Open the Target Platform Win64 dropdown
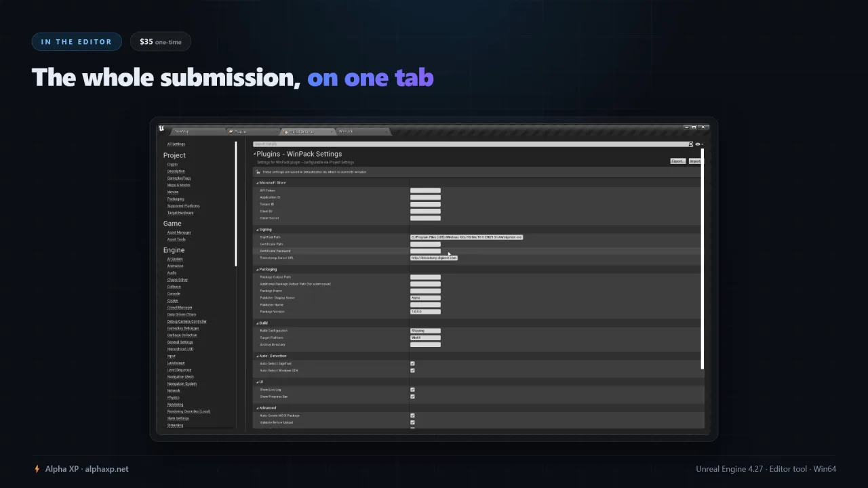868x488 pixels. [425, 338]
